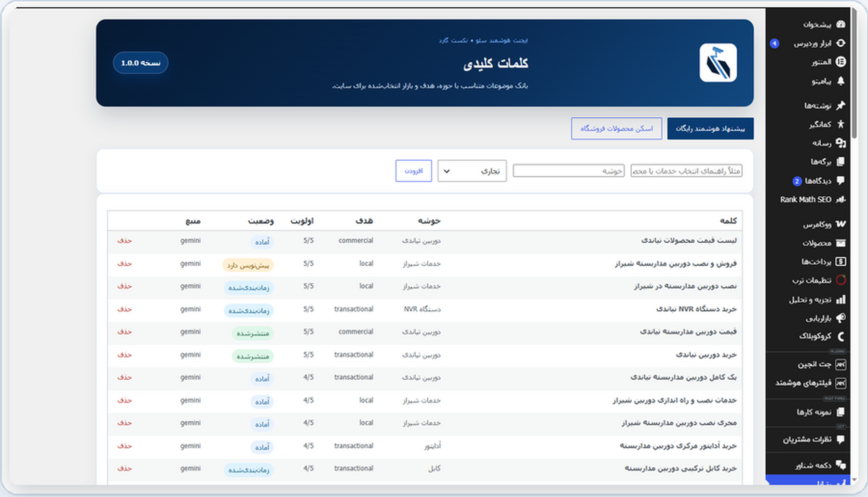Delete the خرید دوربین تیاندی keyword row
Image resolution: width=868 pixels, height=497 pixels.
[x=124, y=355]
